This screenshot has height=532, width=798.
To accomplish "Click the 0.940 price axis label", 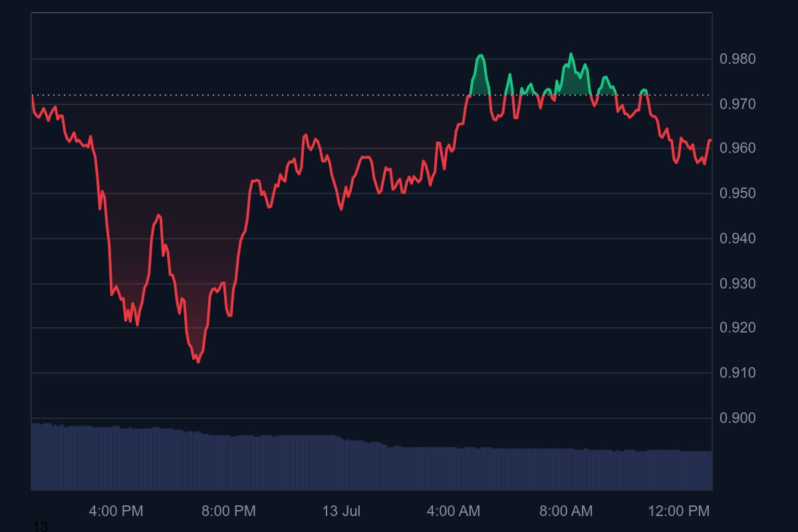I will pyautogui.click(x=737, y=239).
